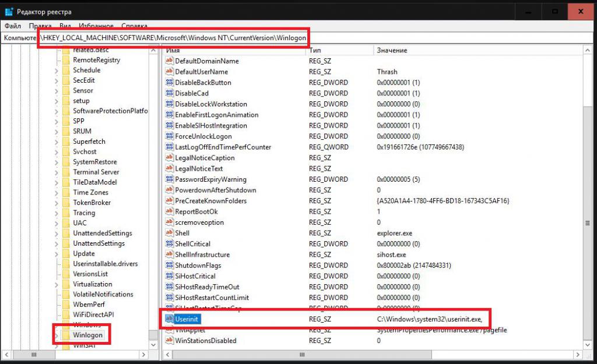Click the values pane vertical scrollbar thumb
The height and width of the screenshot is (364, 597).
[587, 223]
